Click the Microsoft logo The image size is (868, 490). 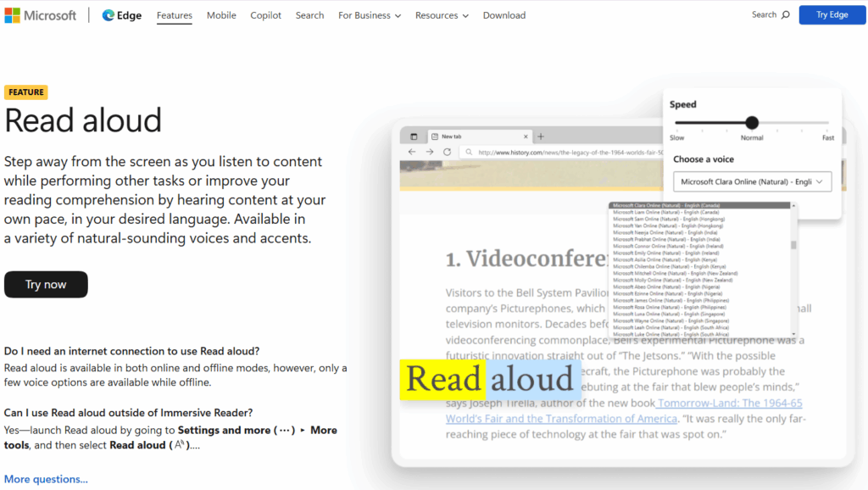(x=40, y=15)
